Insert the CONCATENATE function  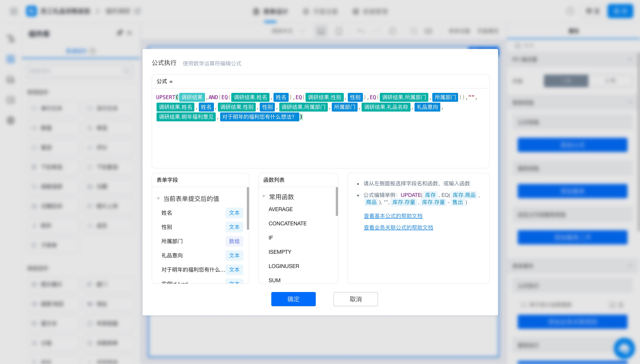pos(287,223)
